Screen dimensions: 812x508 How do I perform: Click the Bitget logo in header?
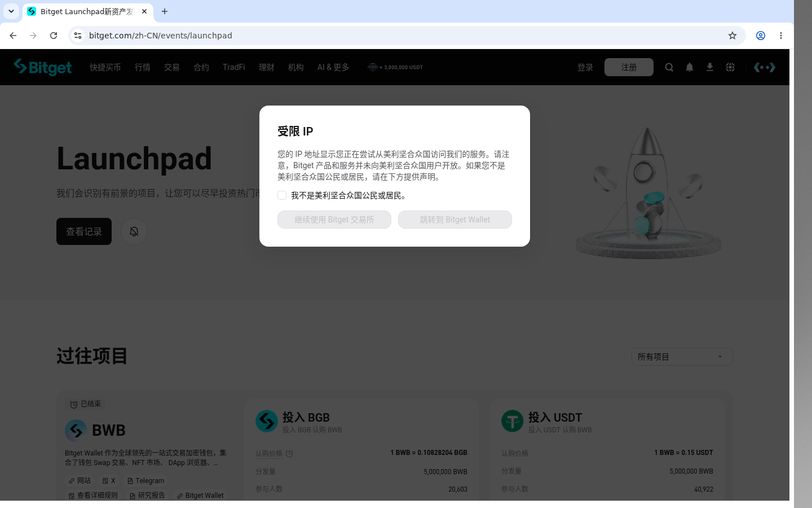(x=43, y=67)
